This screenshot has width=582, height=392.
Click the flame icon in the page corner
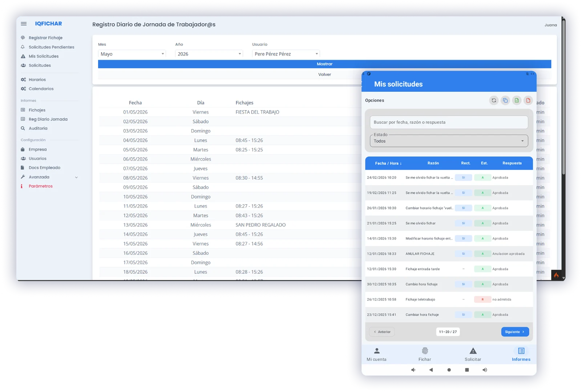point(556,275)
